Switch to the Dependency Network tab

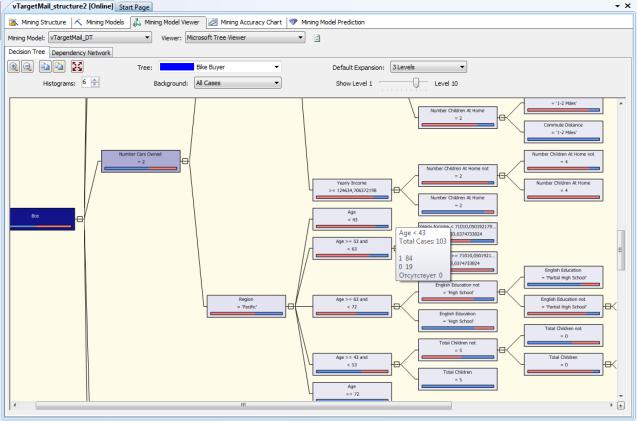pyautogui.click(x=81, y=53)
